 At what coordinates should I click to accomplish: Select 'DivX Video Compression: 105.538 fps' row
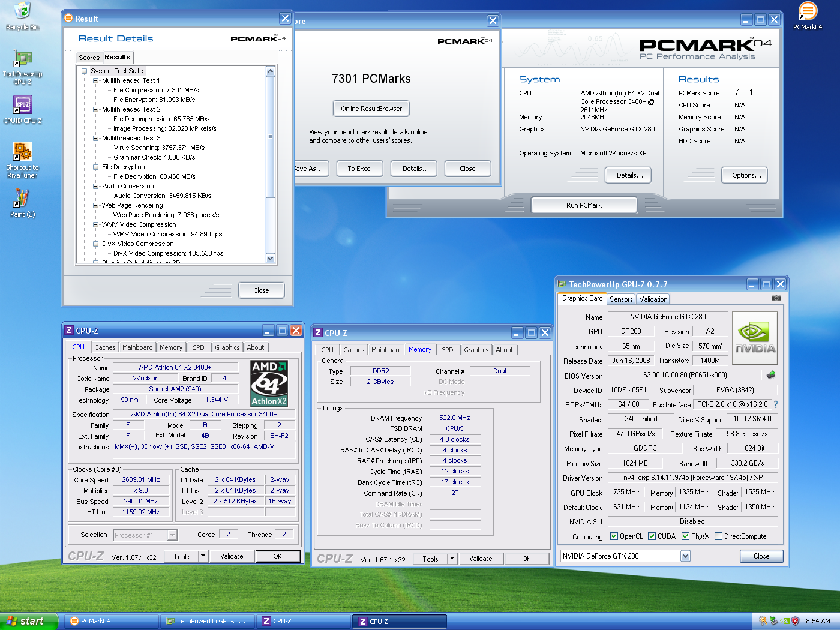click(168, 253)
